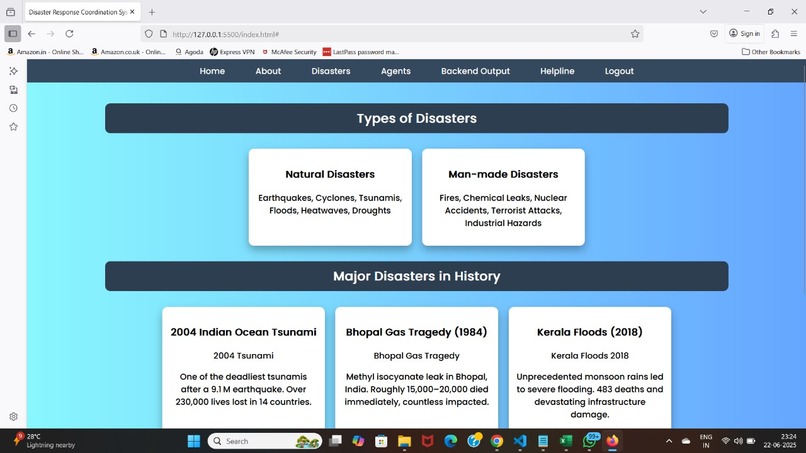Open the extensions puzzle icon
Image resolution: width=806 pixels, height=453 pixels.
pyautogui.click(x=775, y=34)
